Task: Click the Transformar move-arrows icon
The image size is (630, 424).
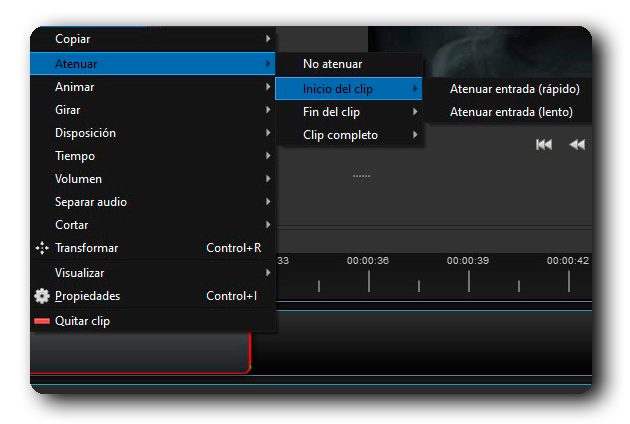Action: pyautogui.click(x=42, y=248)
